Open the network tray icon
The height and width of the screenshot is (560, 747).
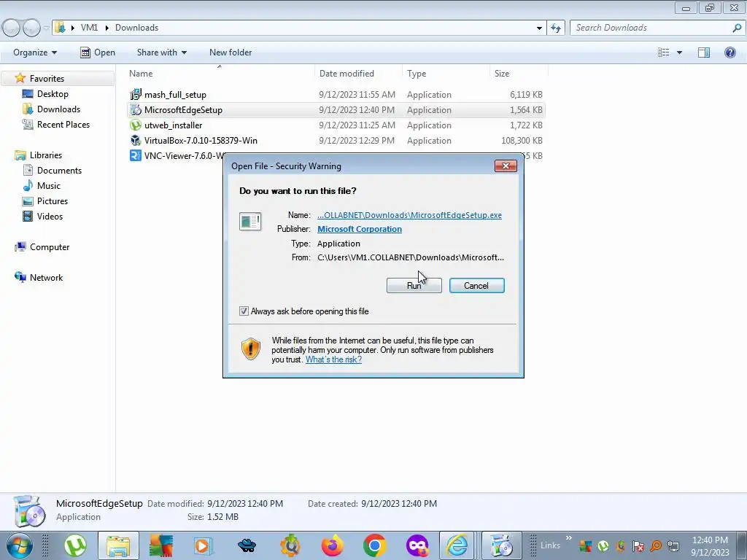[x=673, y=546]
